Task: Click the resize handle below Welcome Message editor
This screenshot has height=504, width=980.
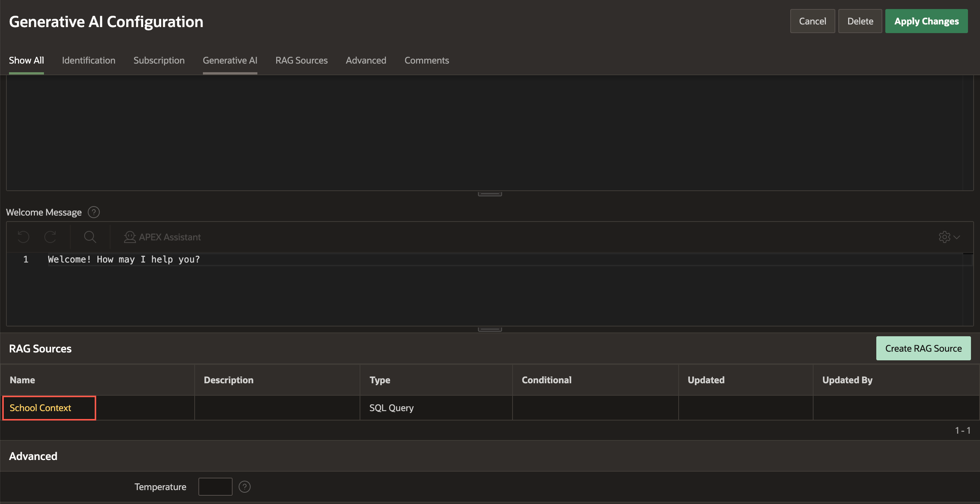Action: [490, 329]
